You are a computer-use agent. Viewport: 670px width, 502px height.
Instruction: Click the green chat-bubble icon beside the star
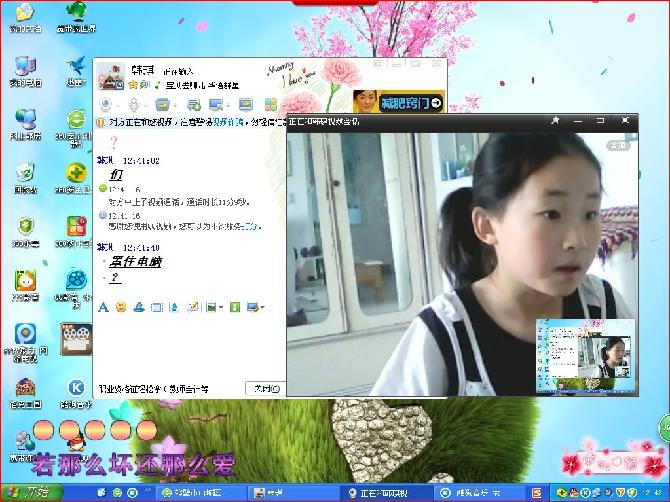tap(144, 85)
